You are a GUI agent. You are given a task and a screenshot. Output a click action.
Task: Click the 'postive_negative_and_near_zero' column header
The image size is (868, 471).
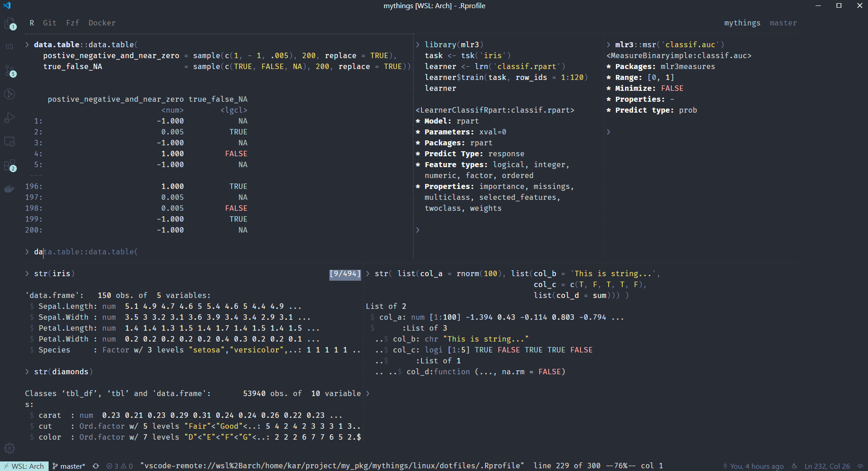point(116,99)
